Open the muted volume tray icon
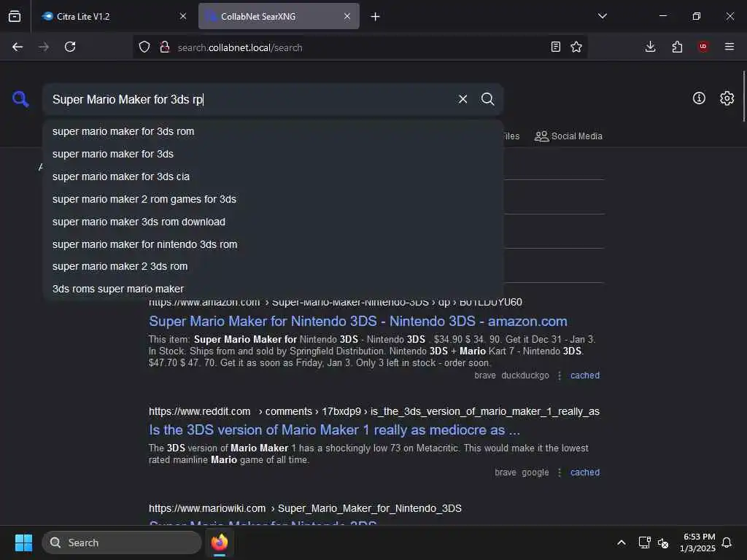This screenshot has height=560, width=747. 662,542
